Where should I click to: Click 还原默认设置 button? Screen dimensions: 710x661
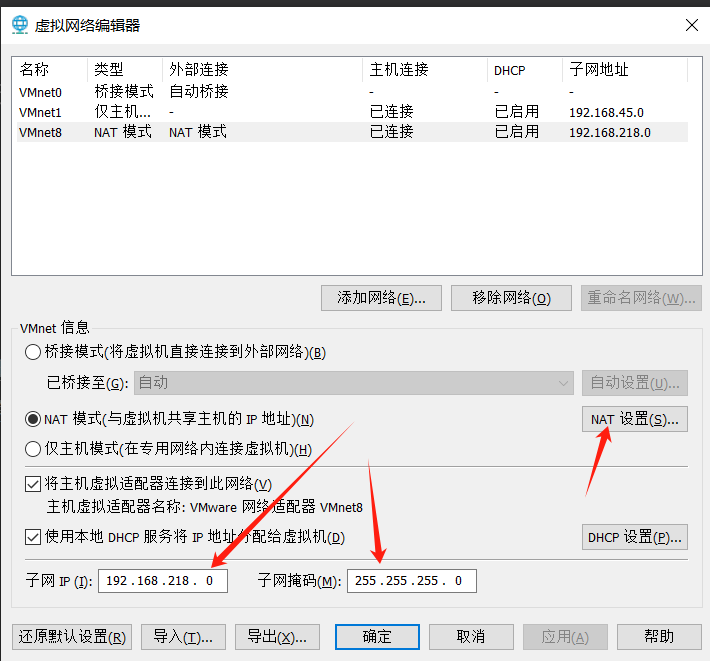pos(72,637)
